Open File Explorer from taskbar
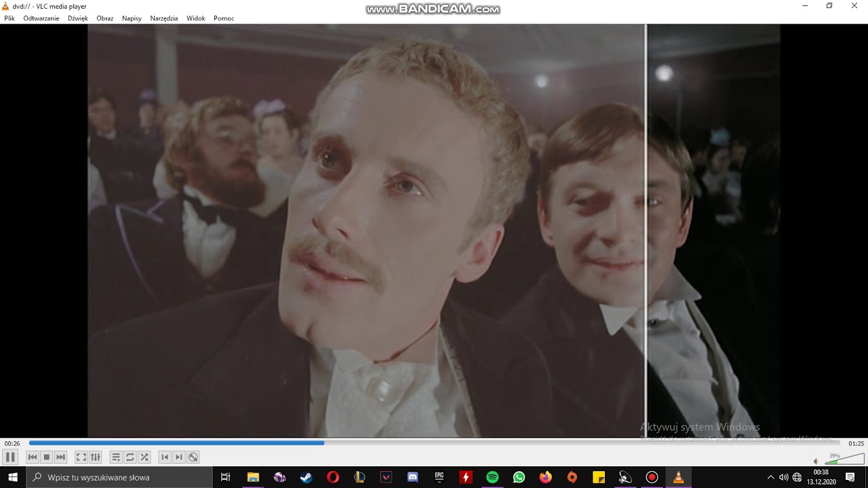The image size is (868, 488). point(253,477)
